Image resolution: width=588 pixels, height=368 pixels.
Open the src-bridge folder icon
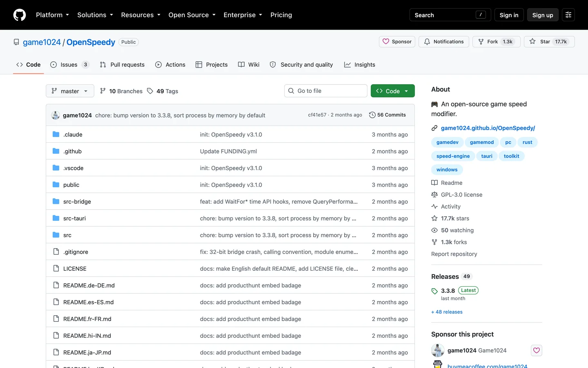click(56, 202)
